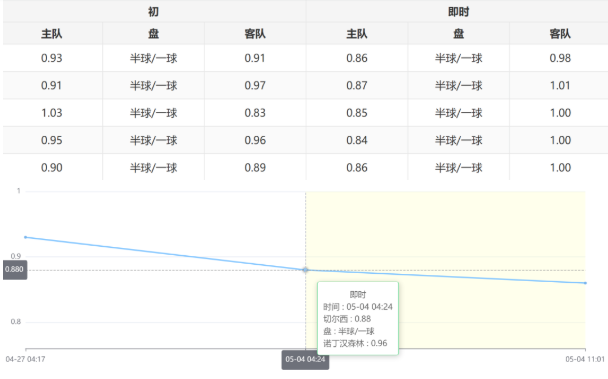
Task: Select the 主队 column header under 即时
Action: (357, 34)
